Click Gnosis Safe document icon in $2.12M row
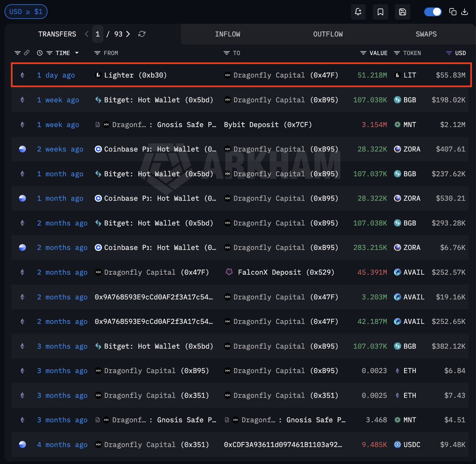476x464 pixels. pos(98,125)
